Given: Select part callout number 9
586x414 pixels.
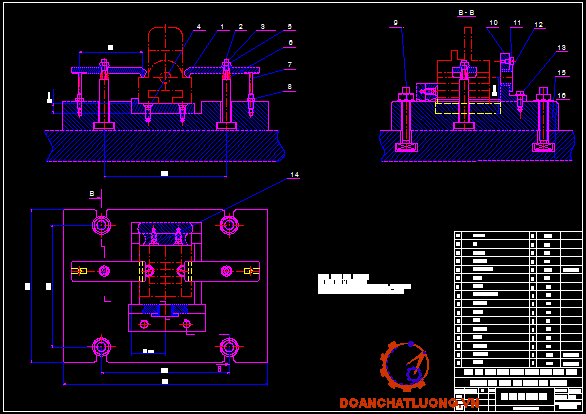Looking at the screenshot, I should [x=395, y=23].
